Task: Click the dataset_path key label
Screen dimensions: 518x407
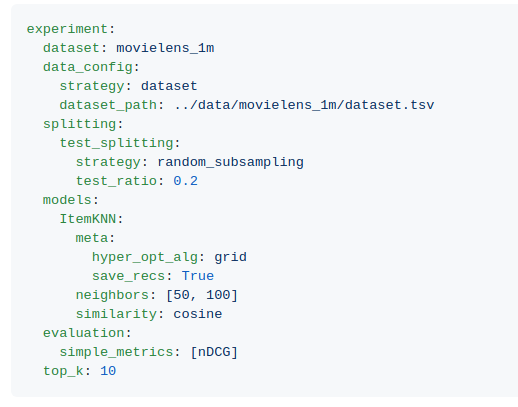Action: [108, 105]
